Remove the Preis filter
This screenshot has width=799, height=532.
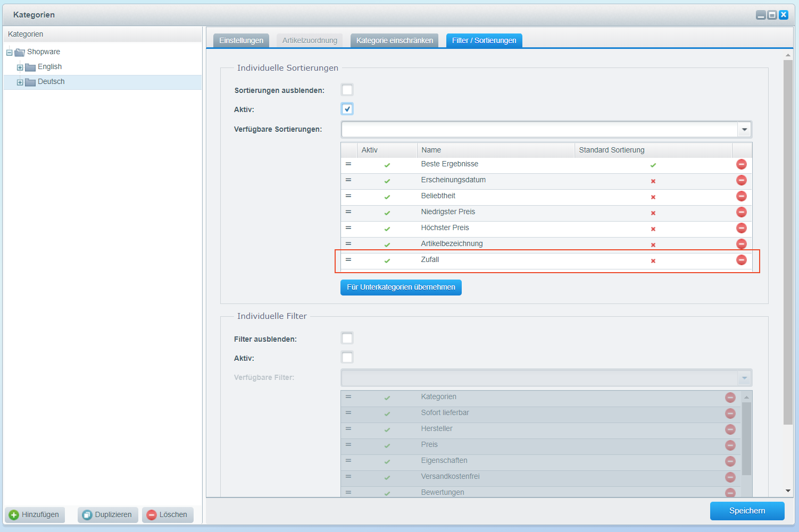coord(730,445)
